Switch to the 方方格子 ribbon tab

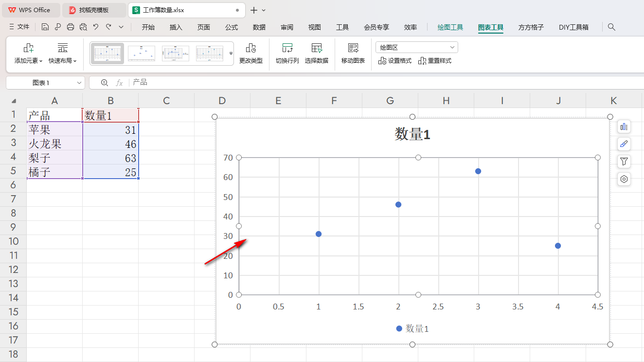pyautogui.click(x=531, y=27)
